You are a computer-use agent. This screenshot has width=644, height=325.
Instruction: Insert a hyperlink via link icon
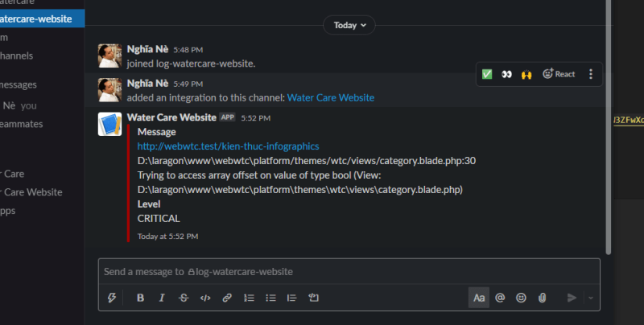pyautogui.click(x=227, y=298)
